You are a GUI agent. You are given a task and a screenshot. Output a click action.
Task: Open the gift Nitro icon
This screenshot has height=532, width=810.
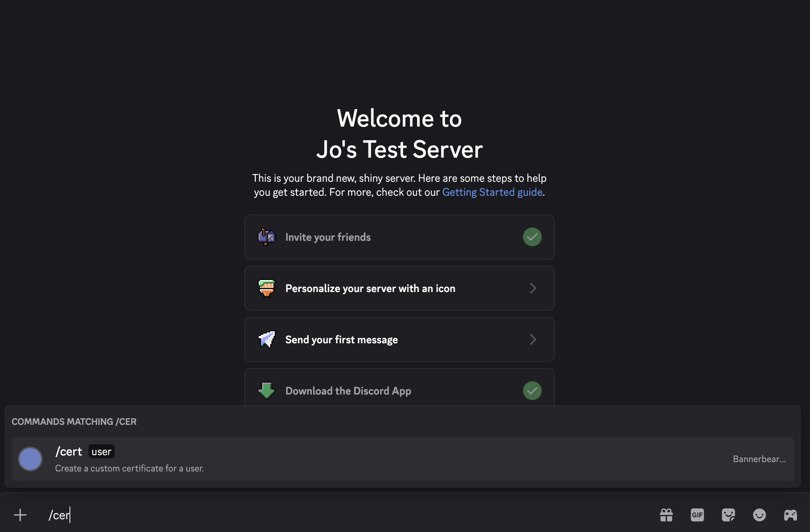pyautogui.click(x=666, y=515)
